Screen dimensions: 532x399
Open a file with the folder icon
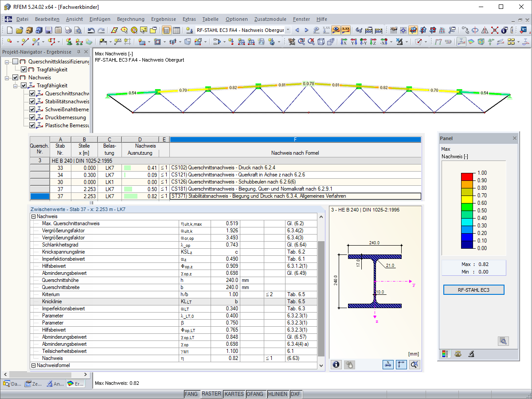pyautogui.click(x=20, y=30)
